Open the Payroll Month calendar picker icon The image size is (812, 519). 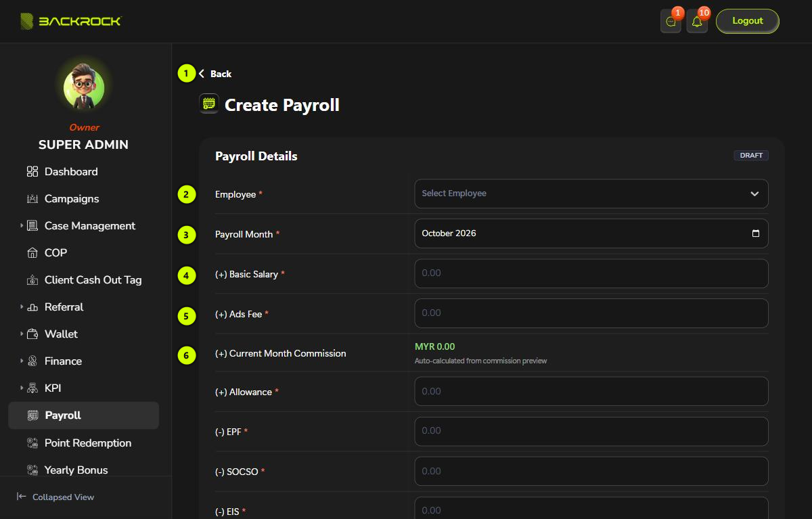point(756,233)
